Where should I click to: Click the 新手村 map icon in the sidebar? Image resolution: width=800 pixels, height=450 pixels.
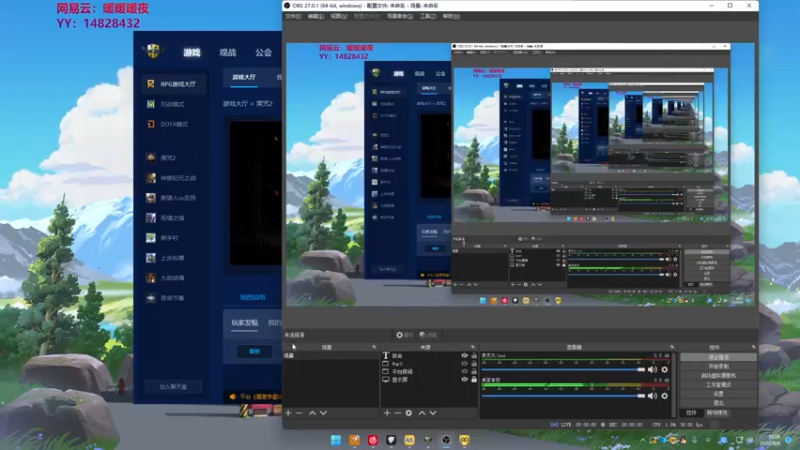151,238
